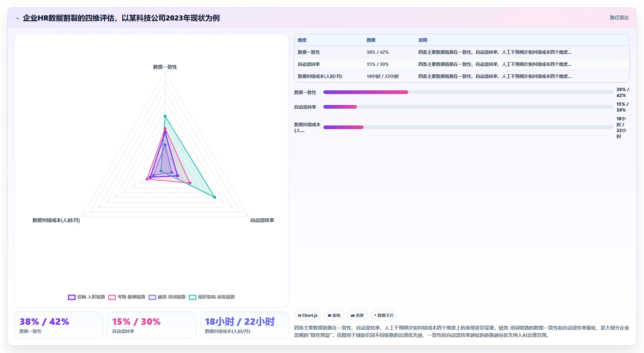Click the 路径雷达 label in header
644x353 pixels.
pyautogui.click(x=619, y=18)
